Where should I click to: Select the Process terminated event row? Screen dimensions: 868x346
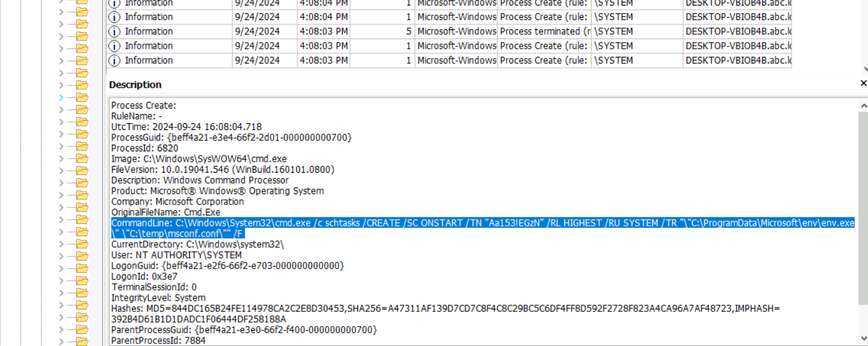544,32
